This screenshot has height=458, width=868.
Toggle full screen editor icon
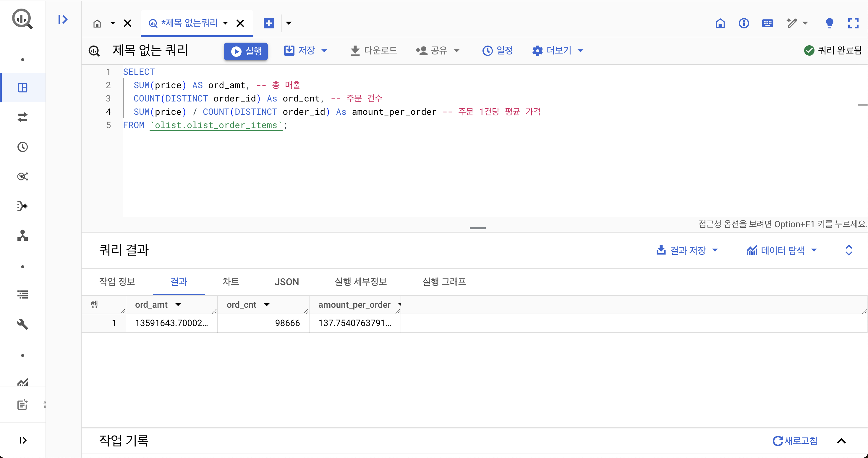853,23
